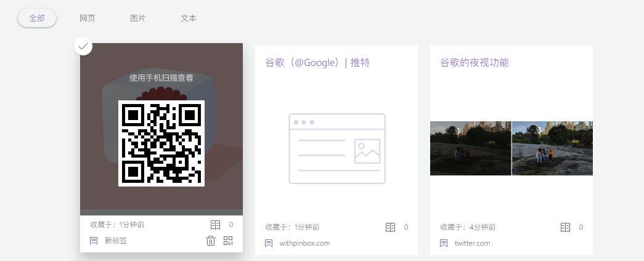Click the 使用手机扫描查看 text
The height and width of the screenshot is (261, 644).
click(161, 78)
